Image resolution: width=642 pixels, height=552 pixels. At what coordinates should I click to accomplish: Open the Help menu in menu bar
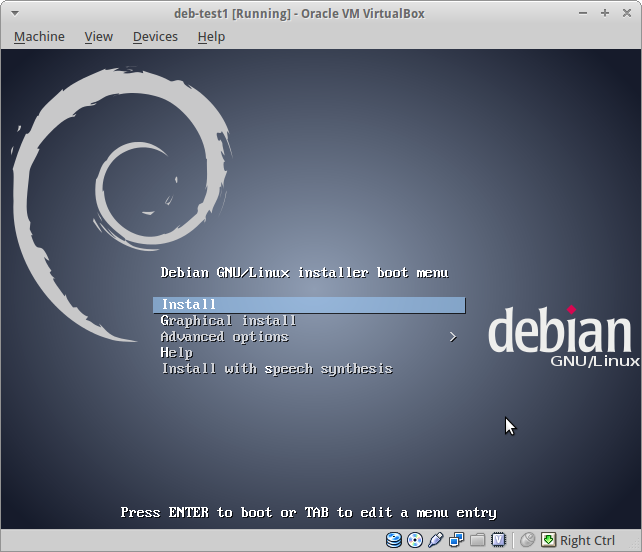211,37
